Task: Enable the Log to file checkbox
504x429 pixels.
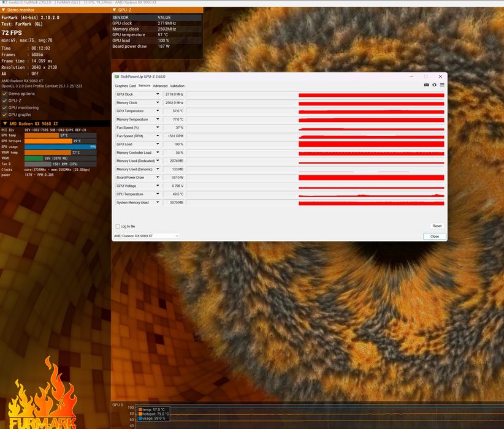Action: [x=118, y=226]
